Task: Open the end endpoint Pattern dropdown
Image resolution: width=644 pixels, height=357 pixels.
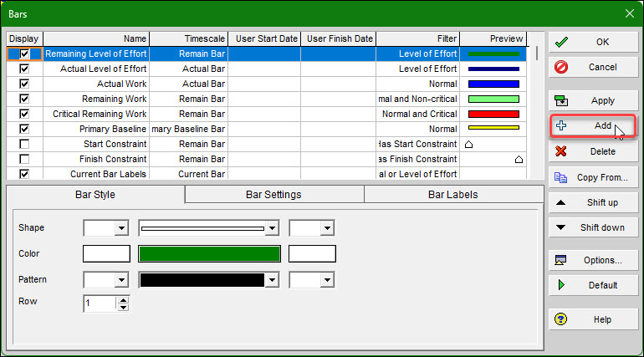Action: pyautogui.click(x=327, y=280)
